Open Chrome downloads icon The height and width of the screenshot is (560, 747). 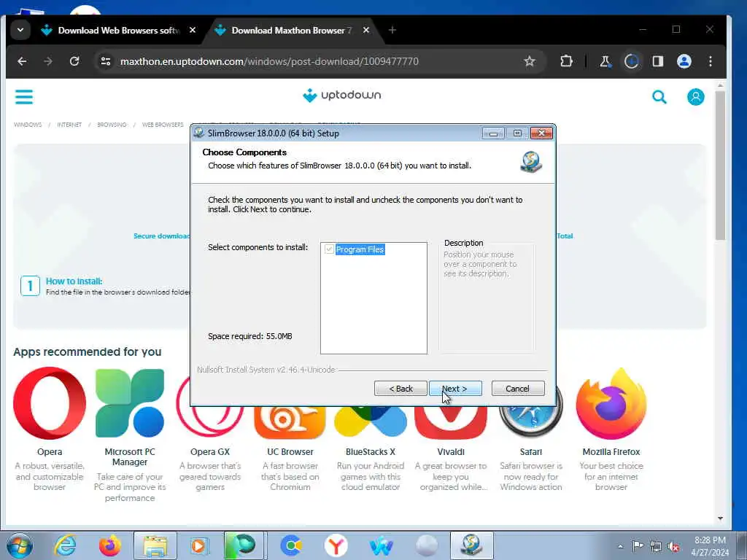click(x=631, y=61)
